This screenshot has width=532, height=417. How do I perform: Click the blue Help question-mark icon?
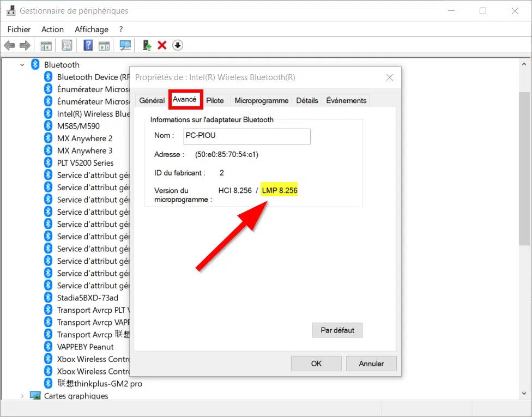tap(88, 45)
